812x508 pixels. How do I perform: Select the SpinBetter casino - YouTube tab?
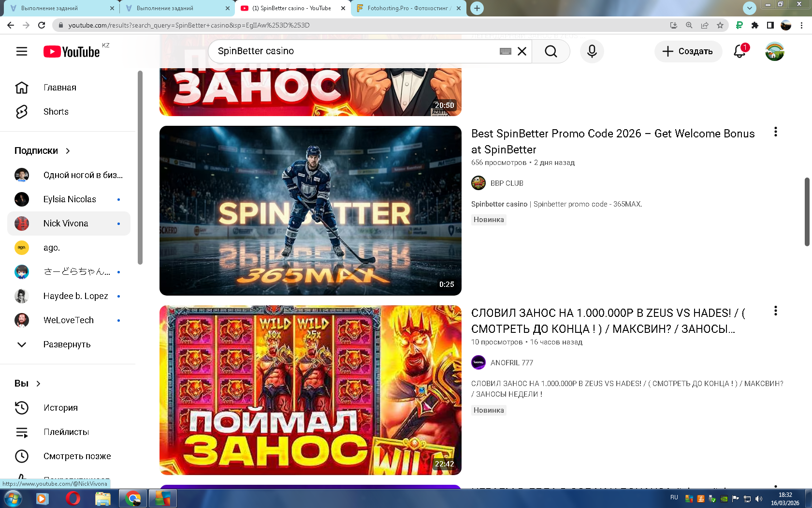click(x=292, y=8)
